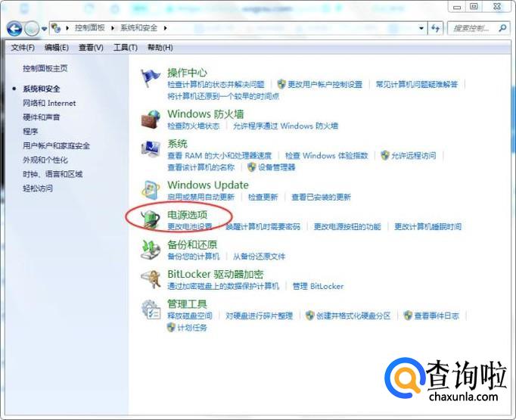Go back with the blue arrow button
Image resolution: width=516 pixels, height=420 pixels.
pyautogui.click(x=14, y=29)
